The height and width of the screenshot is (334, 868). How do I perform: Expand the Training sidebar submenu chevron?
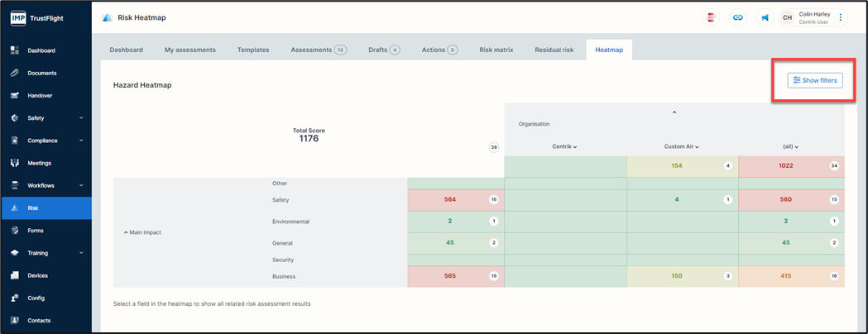[81, 253]
